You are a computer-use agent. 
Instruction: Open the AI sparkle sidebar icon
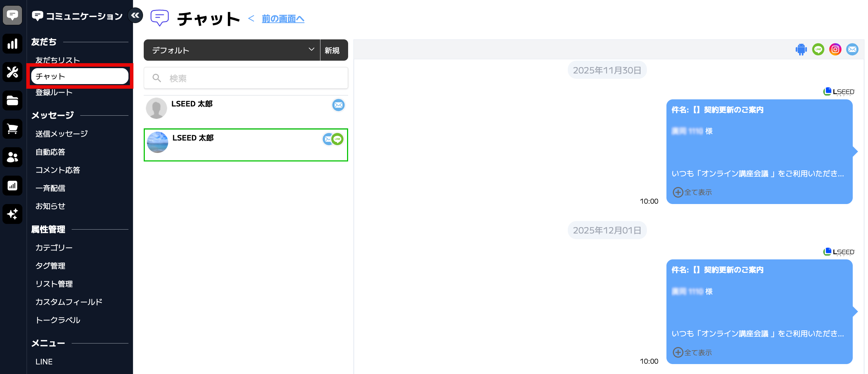pyautogui.click(x=12, y=214)
